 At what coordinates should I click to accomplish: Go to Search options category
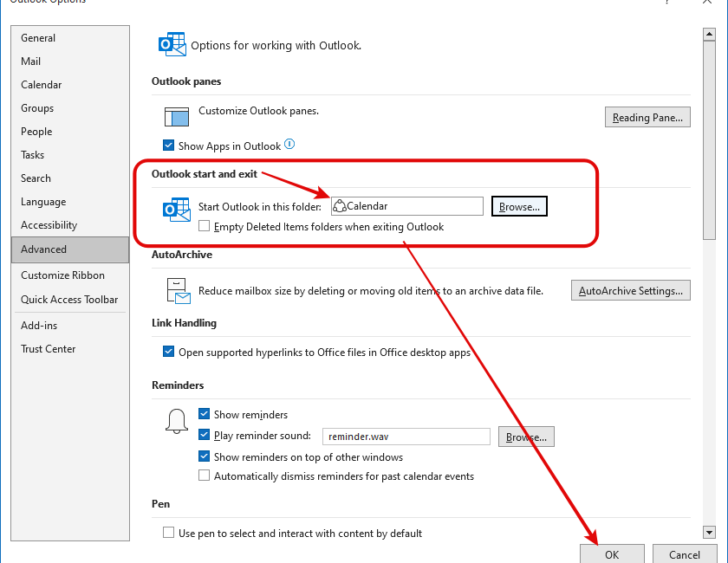pyautogui.click(x=70, y=178)
